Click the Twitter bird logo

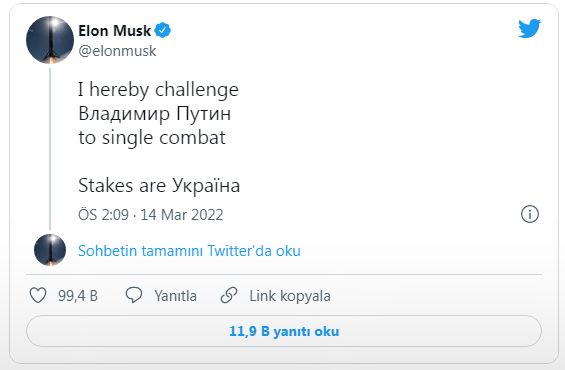(530, 28)
